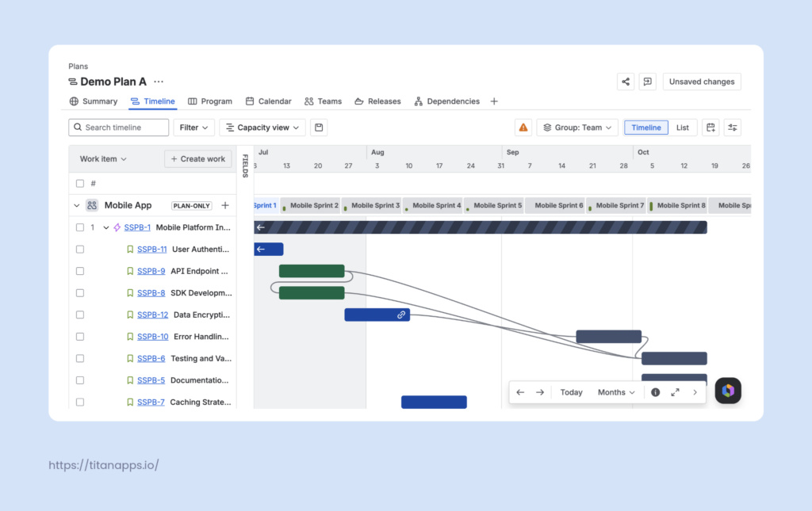Check the box for SSPB-5 row
This screenshot has width=812, height=511.
point(80,380)
